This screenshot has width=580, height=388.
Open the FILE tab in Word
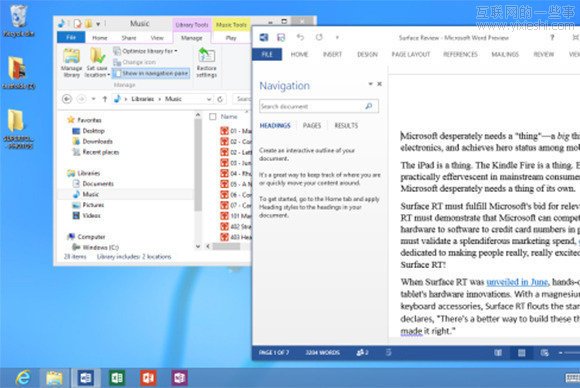click(267, 54)
